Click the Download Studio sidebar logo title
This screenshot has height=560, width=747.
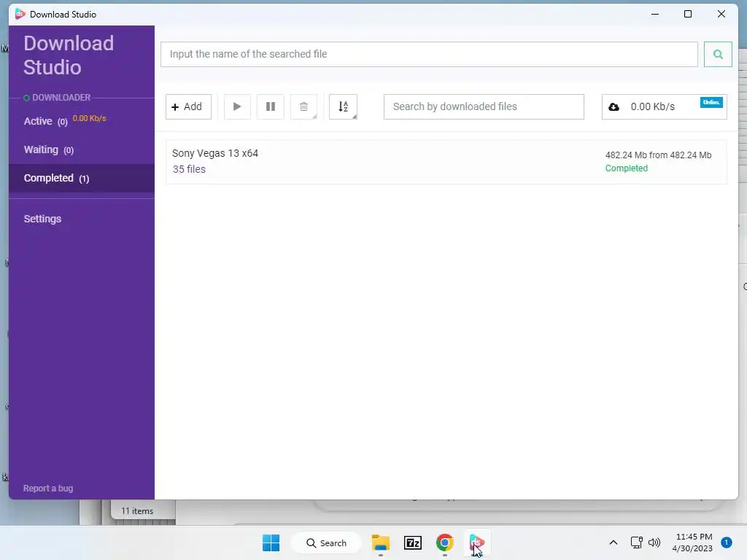[69, 55]
